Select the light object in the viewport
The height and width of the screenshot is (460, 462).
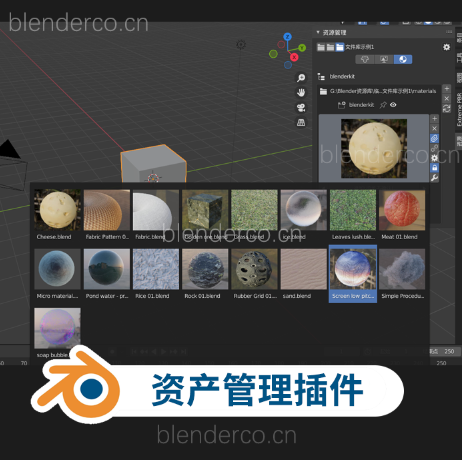pyautogui.click(x=241, y=44)
